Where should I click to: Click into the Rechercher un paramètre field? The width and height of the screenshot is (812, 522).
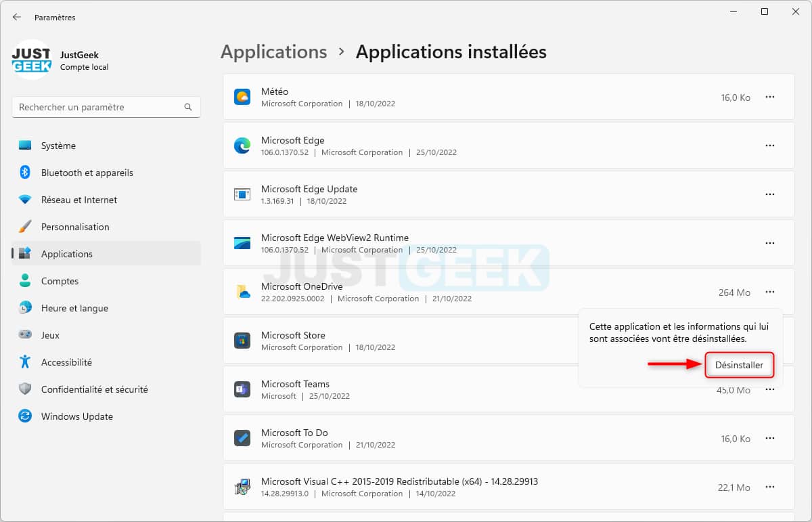106,107
